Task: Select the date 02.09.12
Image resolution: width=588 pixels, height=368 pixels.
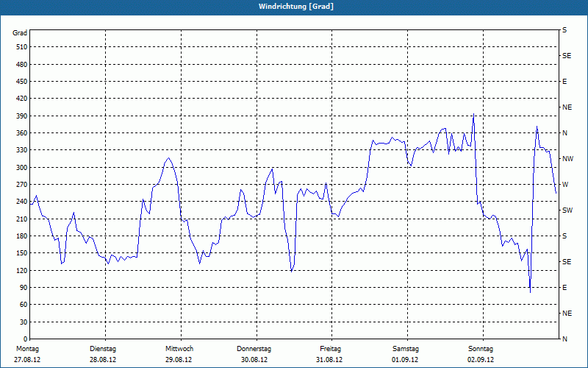Action: pyautogui.click(x=481, y=360)
